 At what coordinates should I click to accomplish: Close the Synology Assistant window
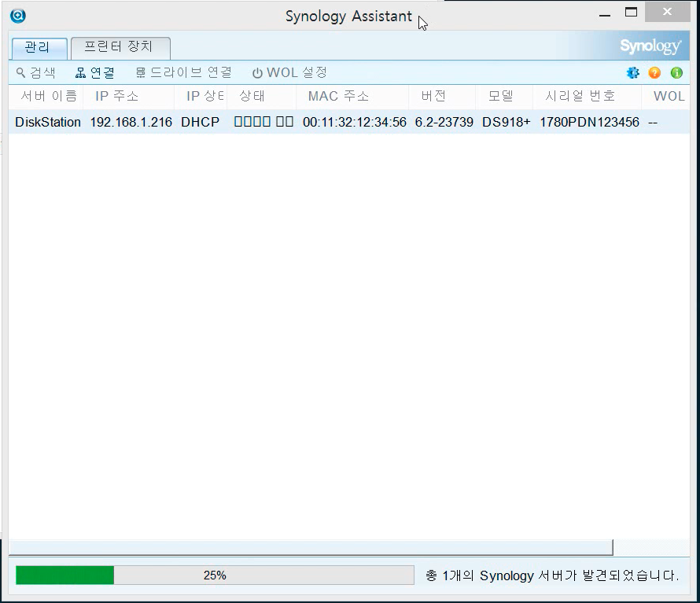click(x=668, y=12)
